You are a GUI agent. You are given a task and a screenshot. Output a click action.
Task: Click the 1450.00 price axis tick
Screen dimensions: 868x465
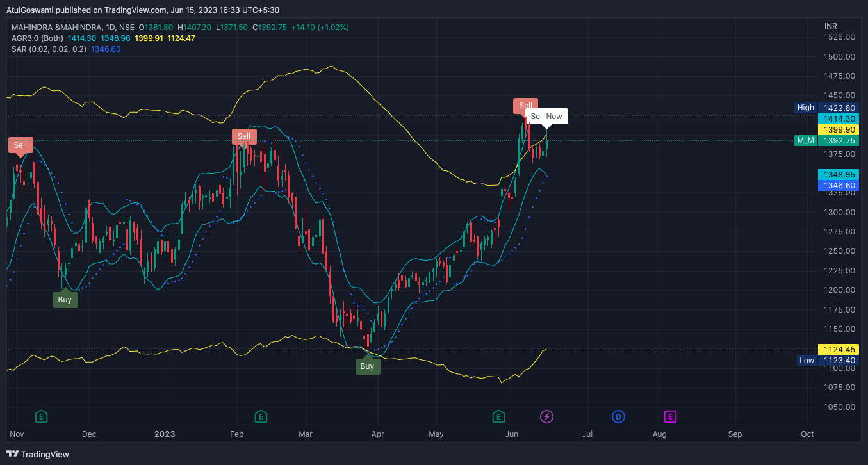pyautogui.click(x=839, y=95)
